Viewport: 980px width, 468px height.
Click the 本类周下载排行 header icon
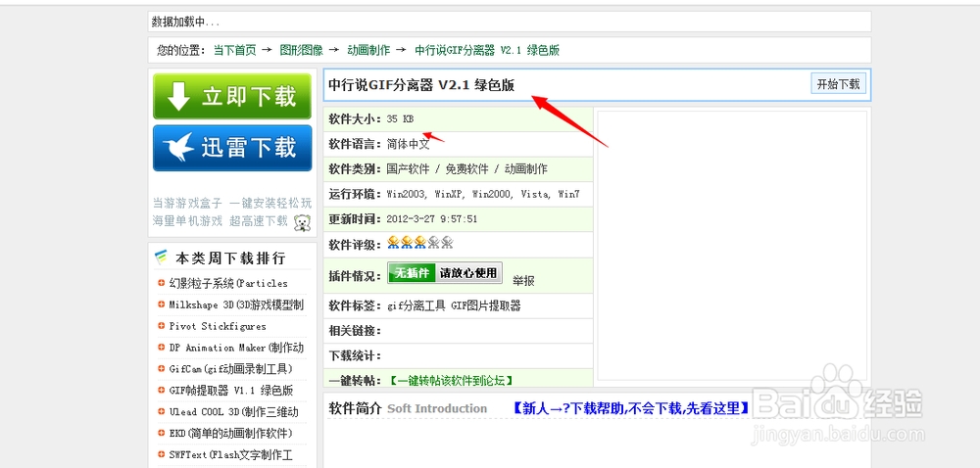tap(162, 257)
